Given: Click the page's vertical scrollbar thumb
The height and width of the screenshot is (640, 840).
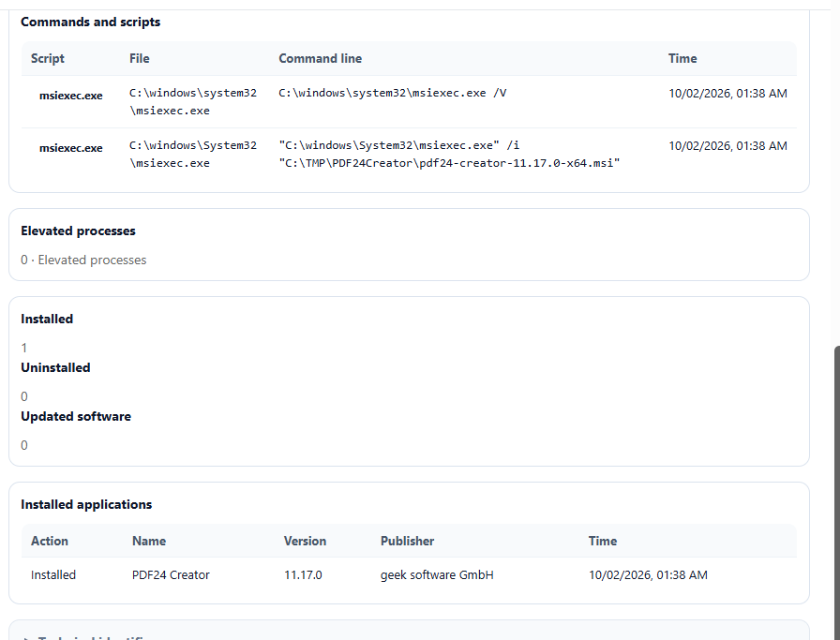Looking at the screenshot, I should click(835, 493).
